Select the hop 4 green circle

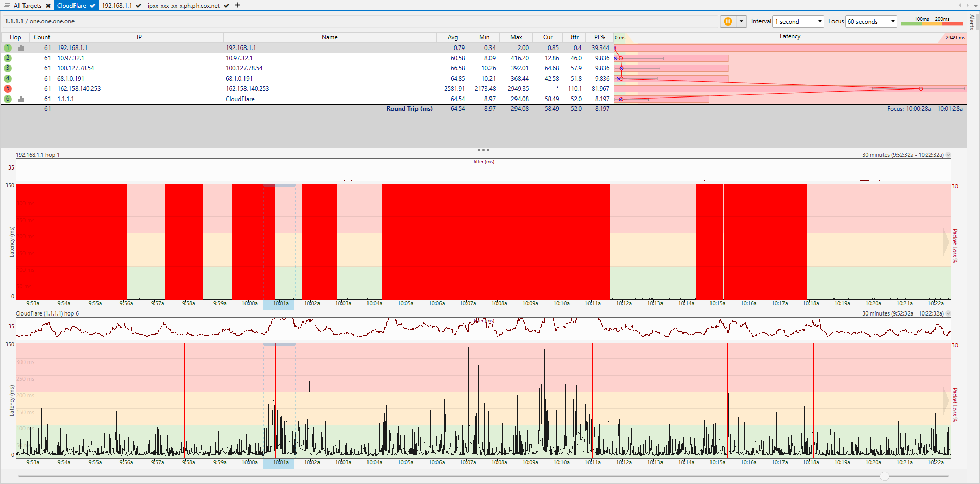(8, 78)
